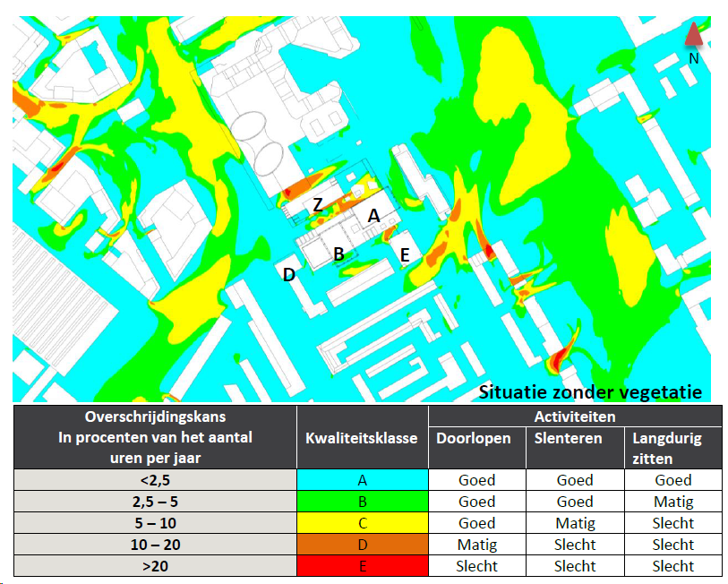728x584 pixels.
Task: Click the "2,5 – 5" percentage cell
Action: point(155,502)
